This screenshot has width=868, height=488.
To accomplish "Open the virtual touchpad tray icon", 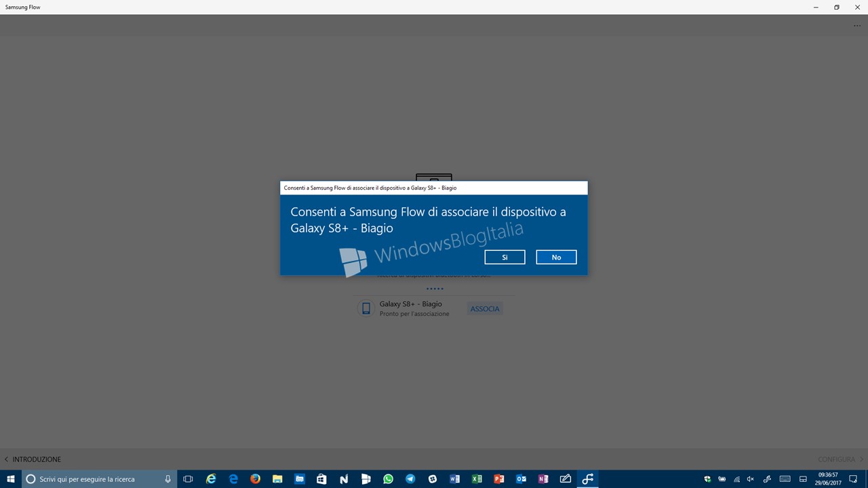I will 803,479.
